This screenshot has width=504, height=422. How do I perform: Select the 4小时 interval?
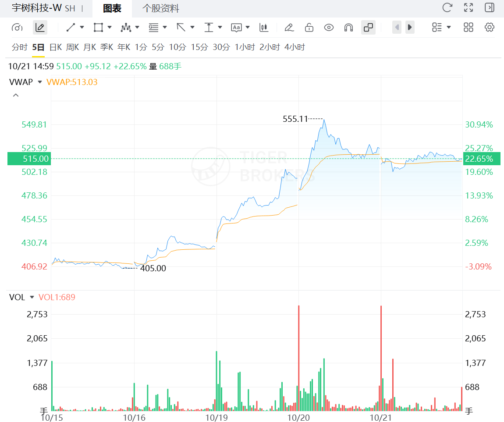pyautogui.click(x=295, y=47)
